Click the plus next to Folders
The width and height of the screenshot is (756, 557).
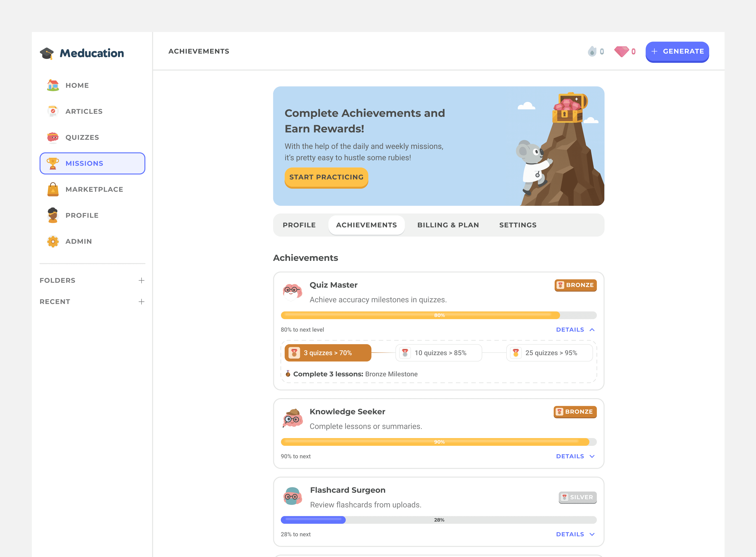pos(142,281)
